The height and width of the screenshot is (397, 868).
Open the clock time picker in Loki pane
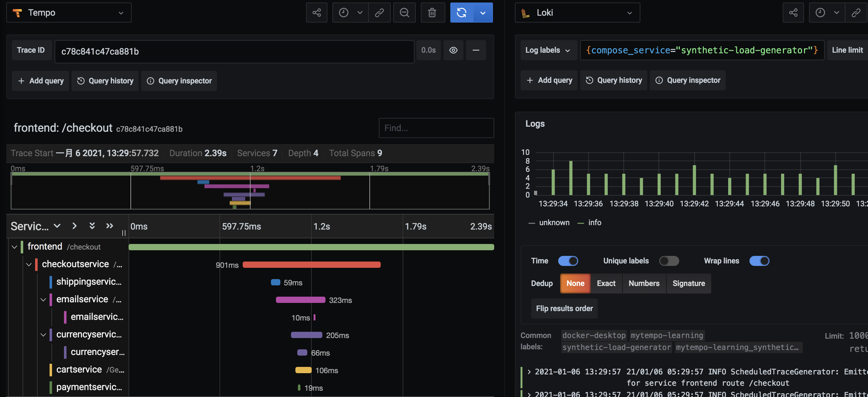pyautogui.click(x=820, y=13)
